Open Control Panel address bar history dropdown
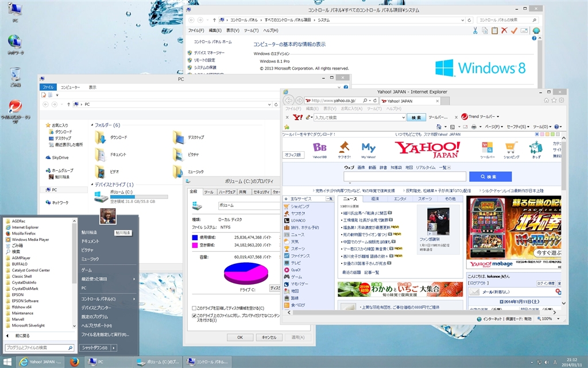The image size is (588, 368). 462,20
